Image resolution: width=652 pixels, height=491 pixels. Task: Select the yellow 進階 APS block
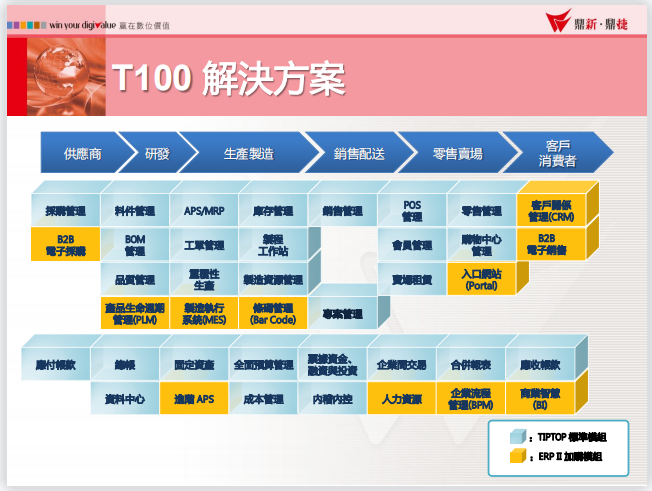pos(194,398)
